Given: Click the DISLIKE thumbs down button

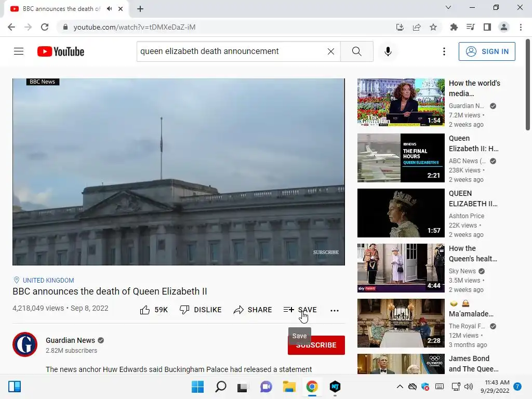Looking at the screenshot, I should pyautogui.click(x=201, y=310).
